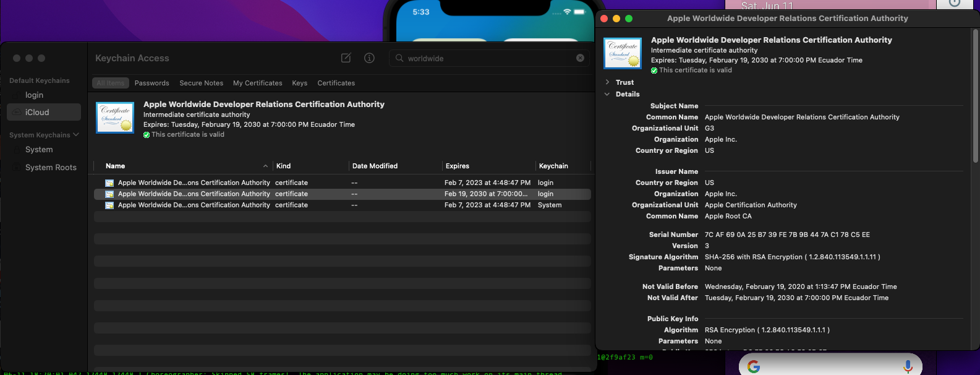Click the info icon in Keychain Access toolbar
The width and height of the screenshot is (980, 375).
pos(369,58)
